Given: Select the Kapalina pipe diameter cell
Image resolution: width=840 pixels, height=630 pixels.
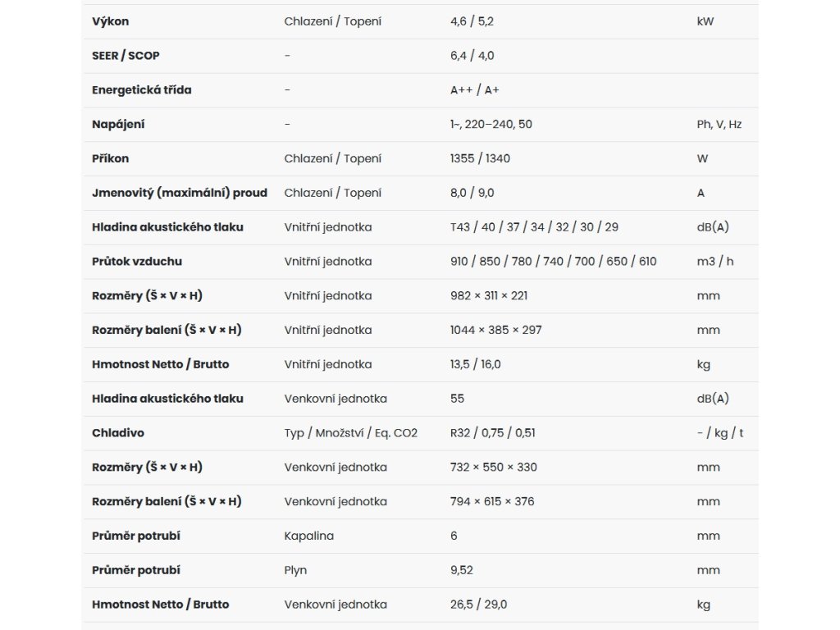Looking at the screenshot, I should [309, 536].
